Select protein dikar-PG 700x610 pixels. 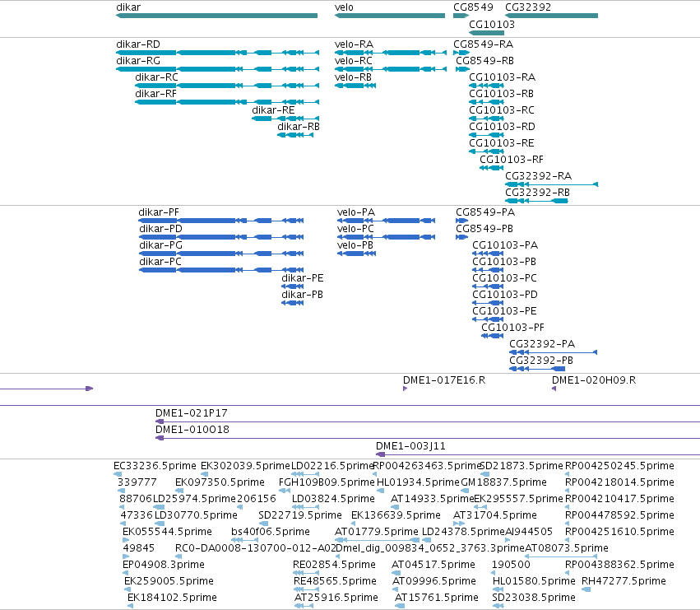[221, 254]
